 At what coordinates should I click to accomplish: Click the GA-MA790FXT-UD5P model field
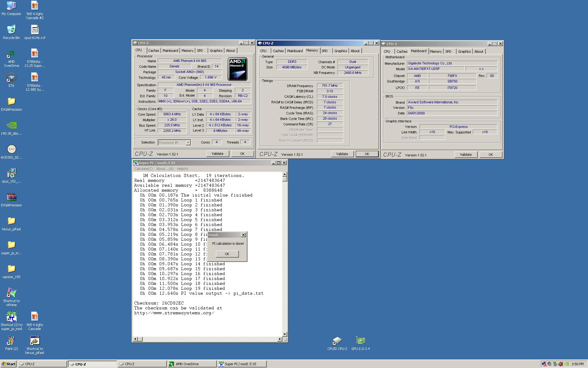pyautogui.click(x=435, y=69)
